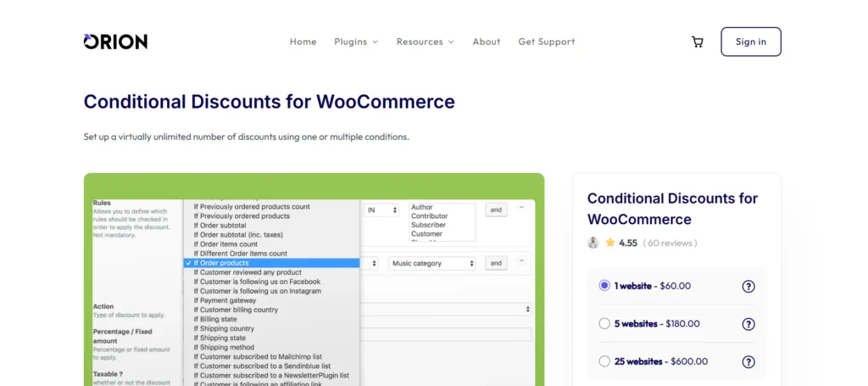Click the help icon for 5 websites
868x386 pixels.
pyautogui.click(x=748, y=324)
